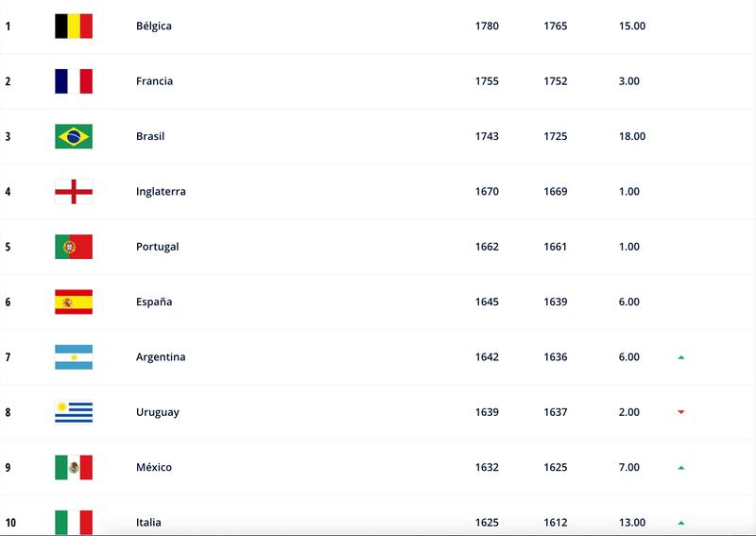The height and width of the screenshot is (536, 756).
Task: Click the España team name
Action: 154,302
